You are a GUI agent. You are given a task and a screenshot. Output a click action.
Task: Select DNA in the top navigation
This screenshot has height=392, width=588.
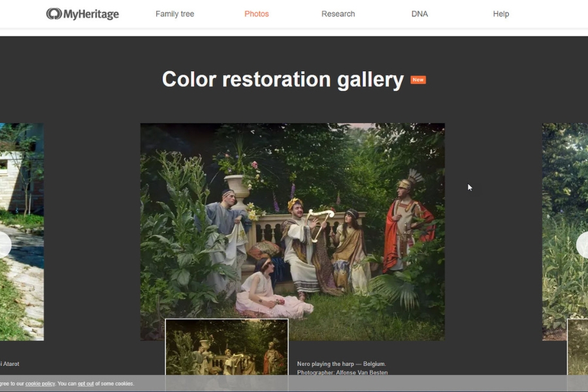pos(419,14)
